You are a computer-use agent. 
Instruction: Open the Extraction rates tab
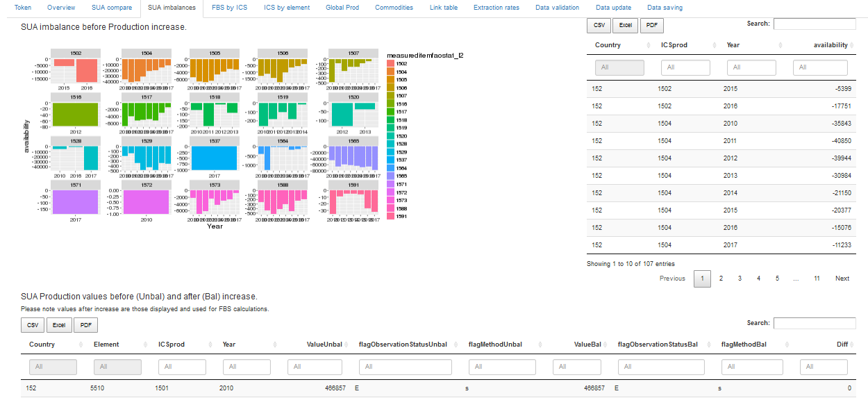[496, 8]
